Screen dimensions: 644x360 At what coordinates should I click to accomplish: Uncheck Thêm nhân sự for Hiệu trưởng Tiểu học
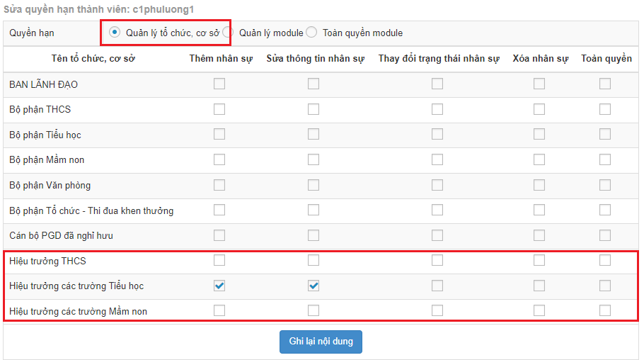coord(219,286)
